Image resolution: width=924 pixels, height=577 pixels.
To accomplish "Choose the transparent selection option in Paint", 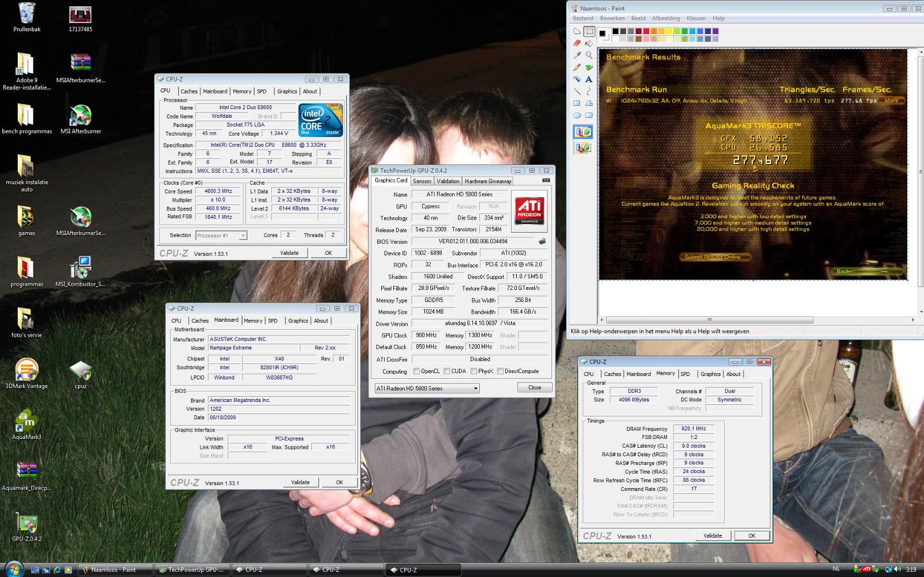I will 583,148.
